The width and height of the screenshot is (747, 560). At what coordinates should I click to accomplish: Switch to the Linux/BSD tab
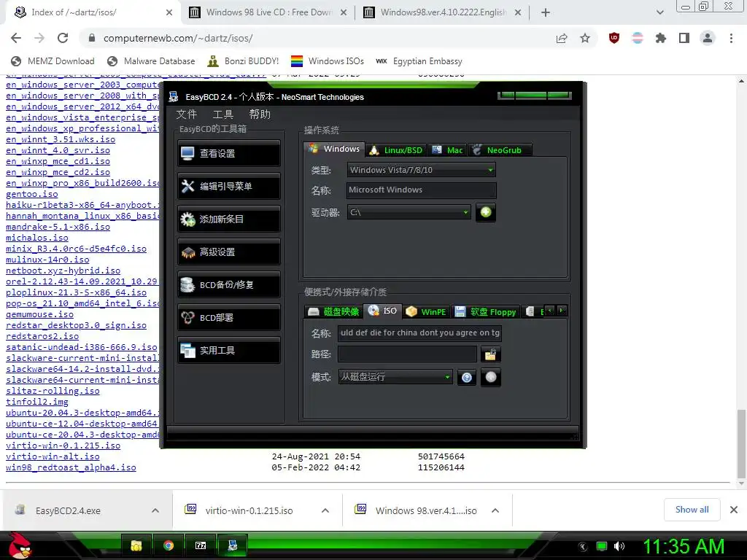coord(396,150)
